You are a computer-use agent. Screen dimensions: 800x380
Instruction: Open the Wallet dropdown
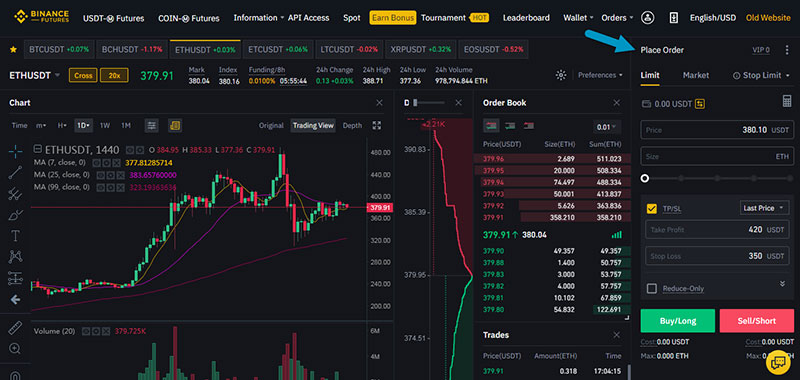click(578, 18)
